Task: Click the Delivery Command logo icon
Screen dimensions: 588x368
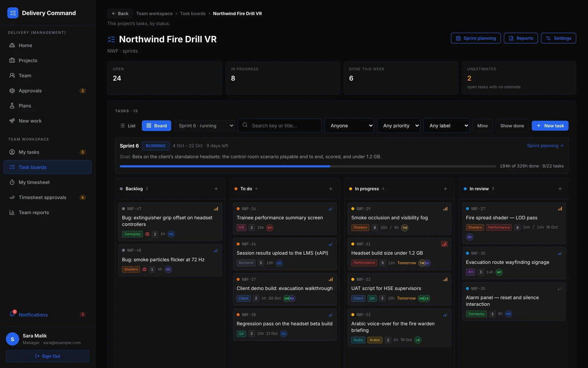Action: pyautogui.click(x=13, y=13)
